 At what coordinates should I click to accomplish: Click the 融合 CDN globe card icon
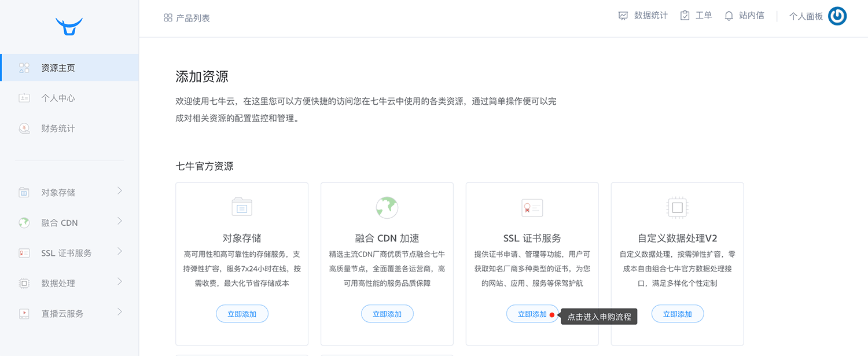coord(387,207)
